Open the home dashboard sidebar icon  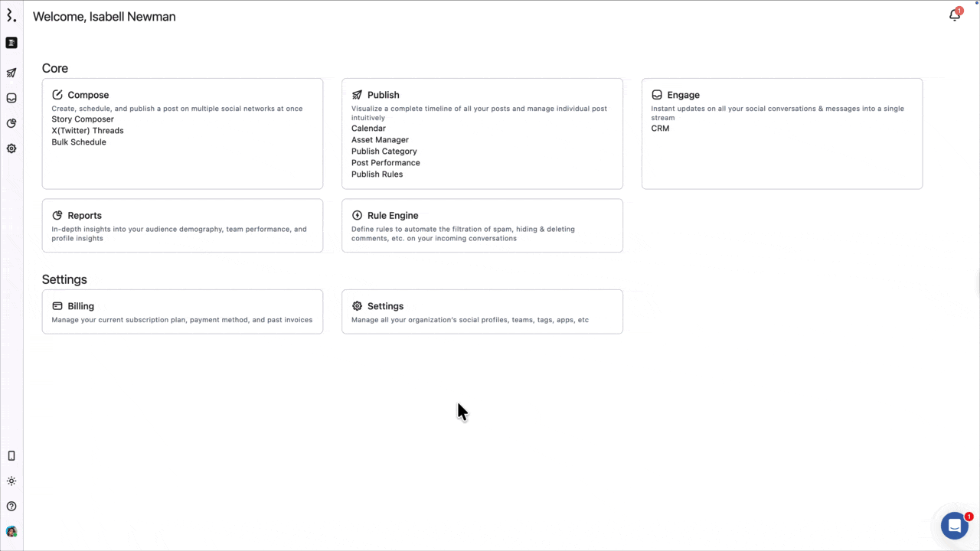11,43
